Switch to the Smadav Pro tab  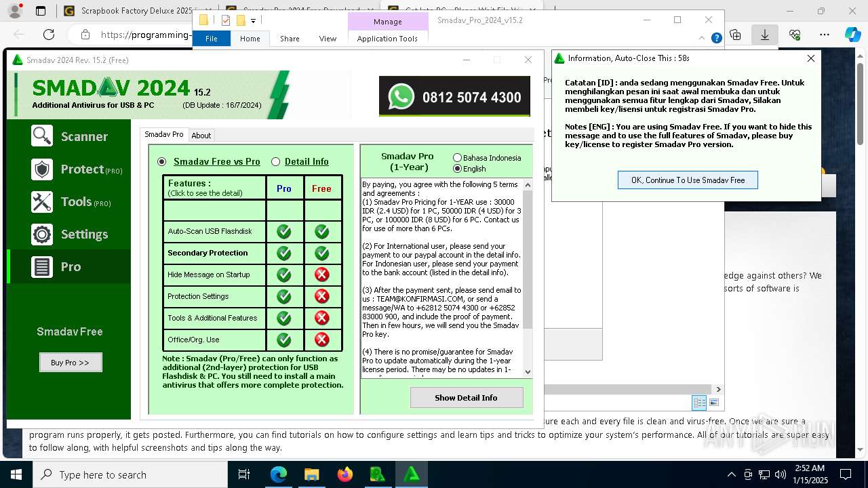click(x=164, y=134)
